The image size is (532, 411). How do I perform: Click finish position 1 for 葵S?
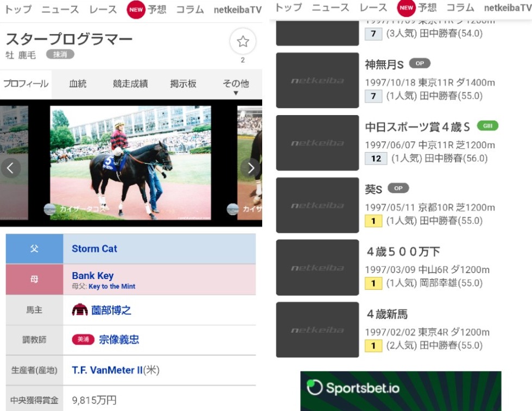pyautogui.click(x=373, y=221)
